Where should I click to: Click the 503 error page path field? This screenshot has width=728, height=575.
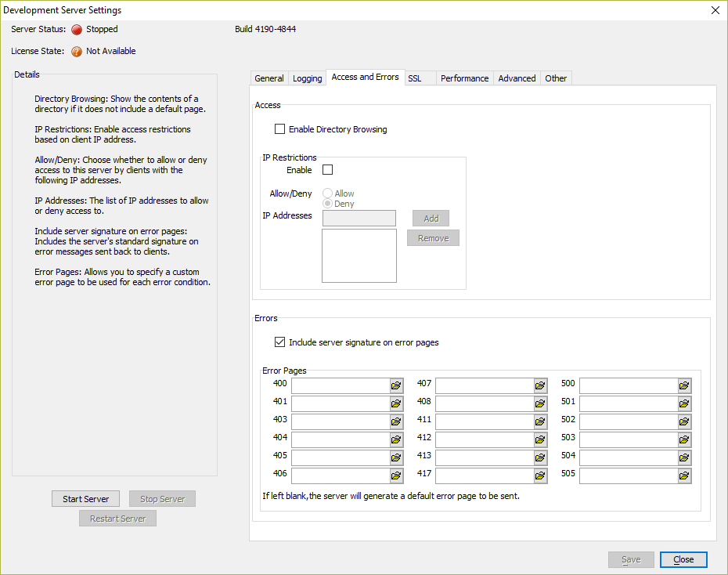(x=629, y=439)
